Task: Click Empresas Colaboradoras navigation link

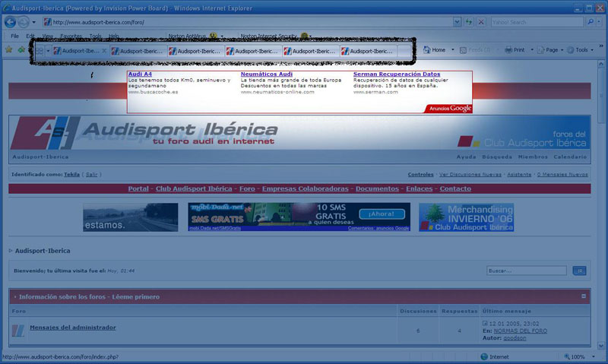Action: tap(306, 188)
